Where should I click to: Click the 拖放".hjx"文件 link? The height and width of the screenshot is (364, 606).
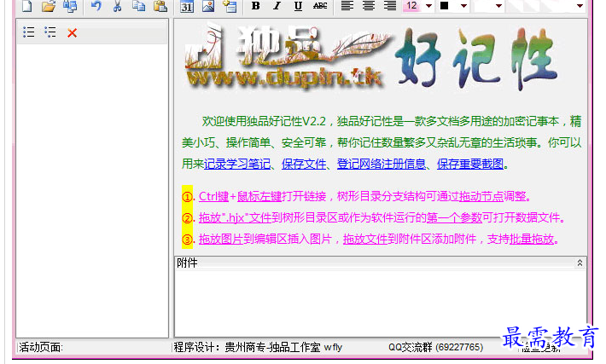[235, 217]
